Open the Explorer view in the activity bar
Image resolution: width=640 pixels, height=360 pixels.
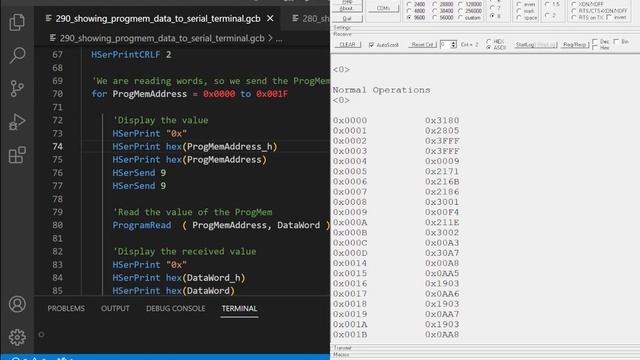click(x=17, y=22)
